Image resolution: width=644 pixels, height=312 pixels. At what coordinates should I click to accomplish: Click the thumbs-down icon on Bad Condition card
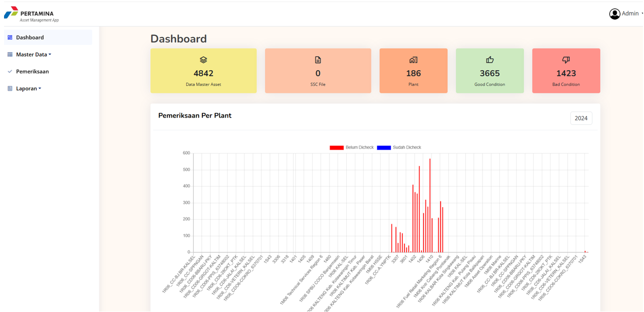pyautogui.click(x=566, y=60)
